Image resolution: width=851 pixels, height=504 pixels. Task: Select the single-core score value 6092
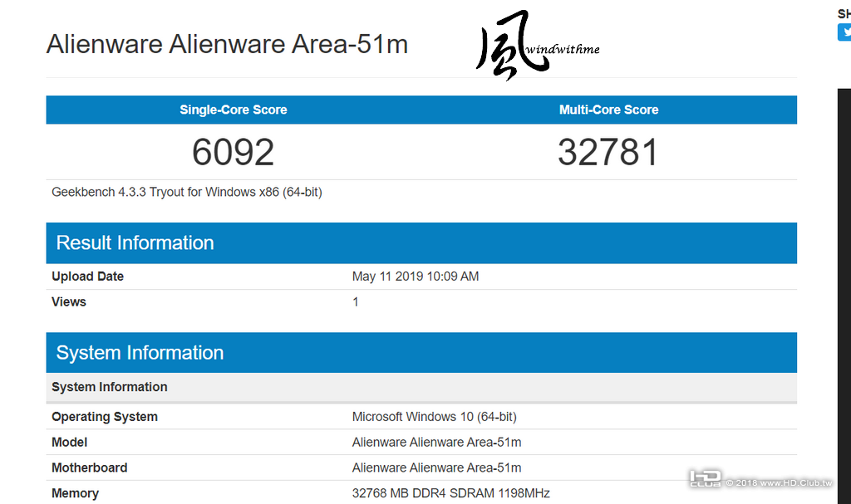click(x=233, y=152)
